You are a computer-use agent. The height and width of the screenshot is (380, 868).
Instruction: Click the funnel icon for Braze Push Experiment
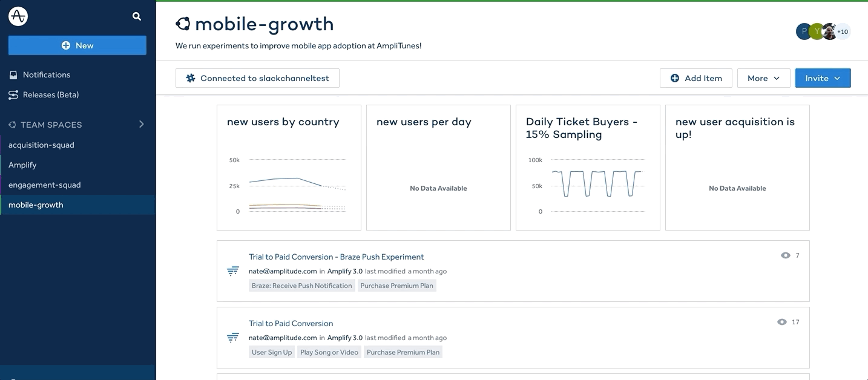pos(233,271)
